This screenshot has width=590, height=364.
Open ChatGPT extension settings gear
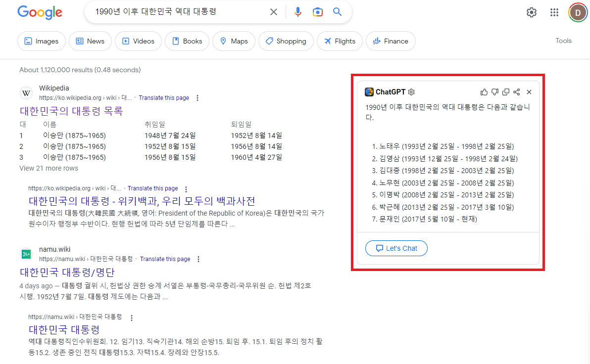point(411,92)
